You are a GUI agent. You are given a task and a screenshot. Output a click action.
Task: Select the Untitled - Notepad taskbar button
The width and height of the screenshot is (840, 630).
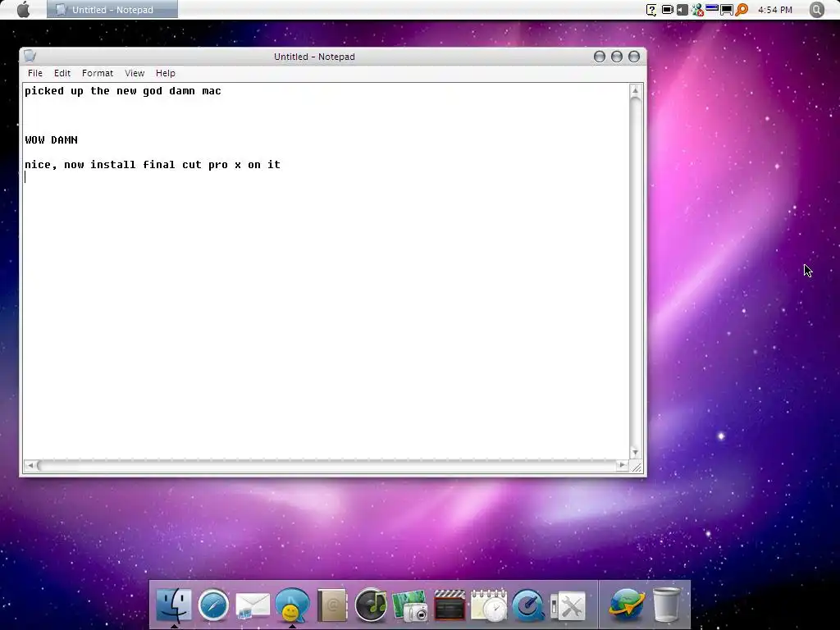click(x=112, y=10)
